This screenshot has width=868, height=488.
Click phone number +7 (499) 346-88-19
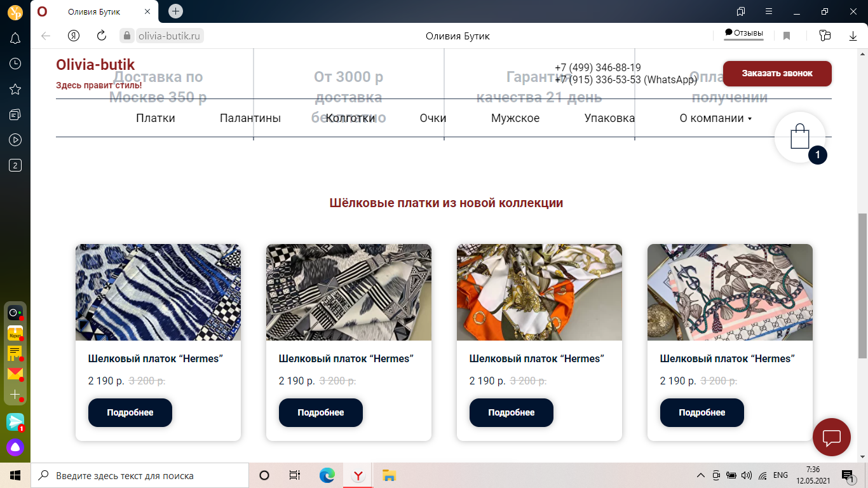tap(598, 67)
